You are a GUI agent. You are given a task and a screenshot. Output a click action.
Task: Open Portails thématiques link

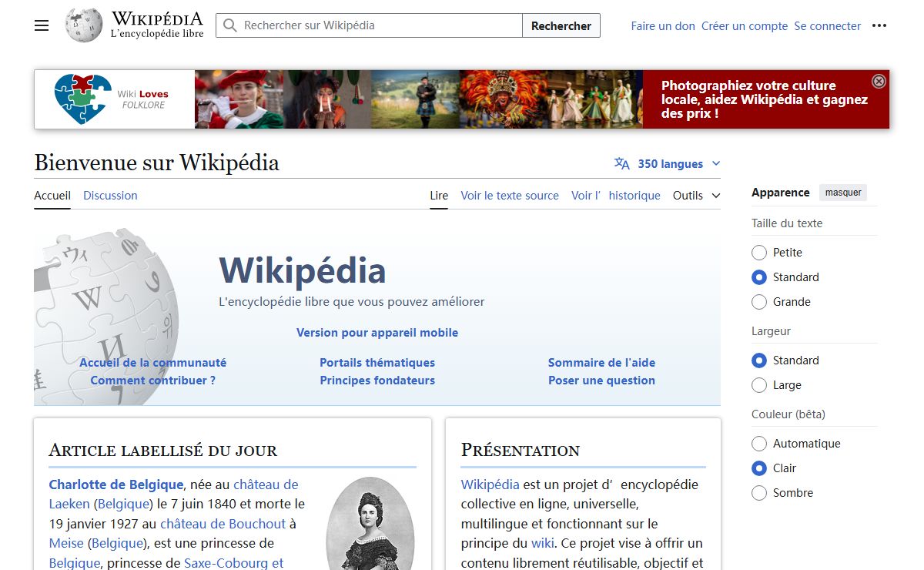(x=377, y=363)
